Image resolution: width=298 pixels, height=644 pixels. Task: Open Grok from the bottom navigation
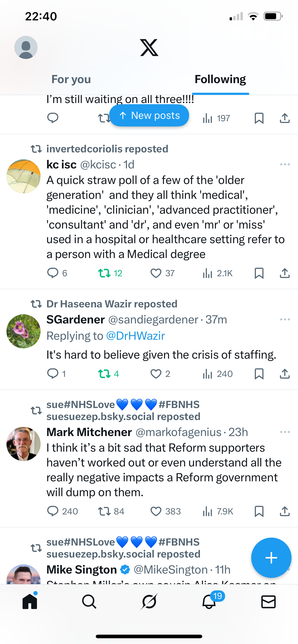tap(149, 602)
